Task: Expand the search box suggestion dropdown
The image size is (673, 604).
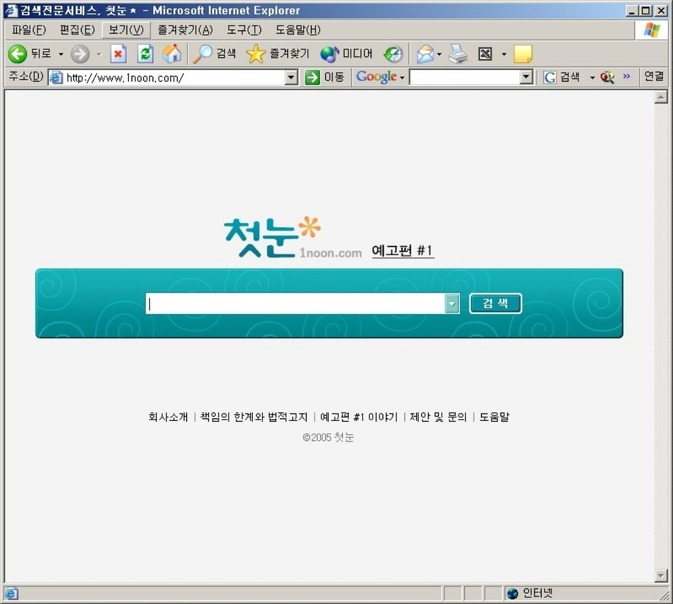Action: [x=452, y=304]
